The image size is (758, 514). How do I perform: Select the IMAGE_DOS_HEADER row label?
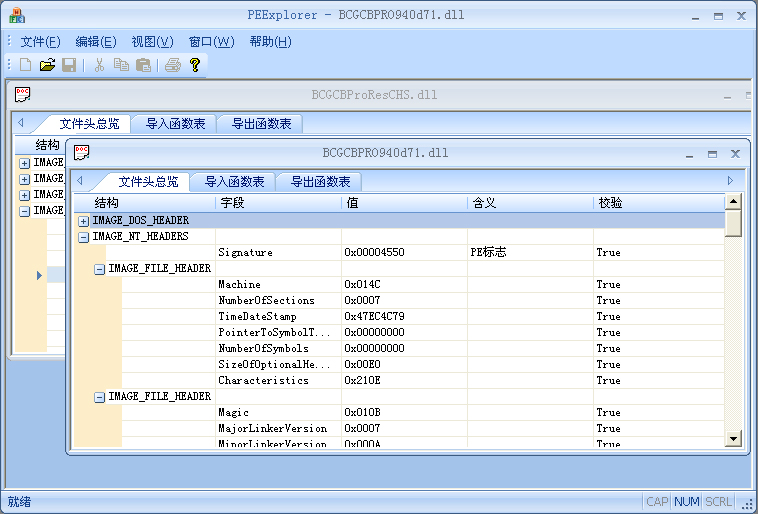pyautogui.click(x=141, y=220)
